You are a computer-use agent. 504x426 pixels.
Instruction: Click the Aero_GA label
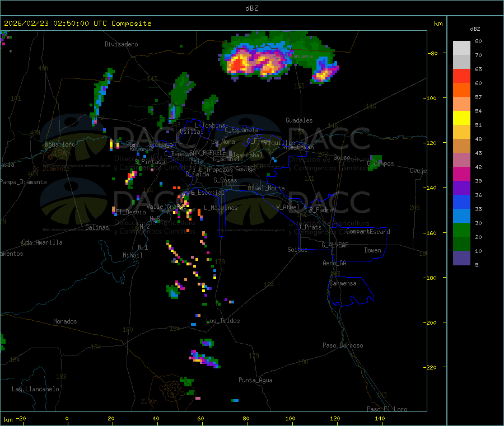[335, 263]
